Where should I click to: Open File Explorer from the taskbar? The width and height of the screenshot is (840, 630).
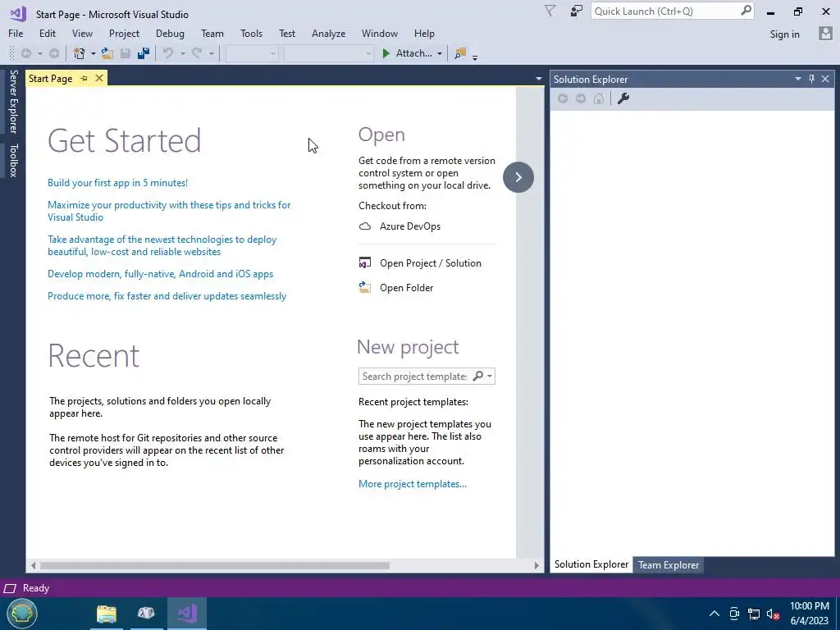pos(107,613)
